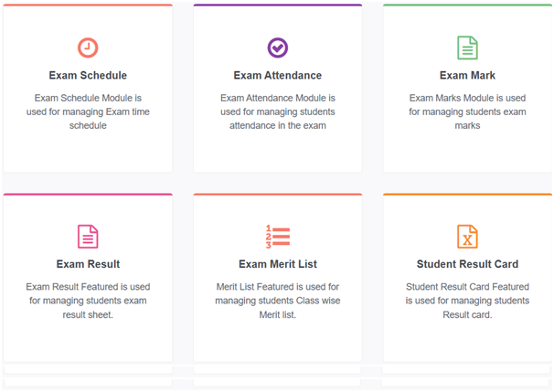Image resolution: width=554 pixels, height=392 pixels.
Task: Click the Exam Schedule description text
Action: pos(88,111)
